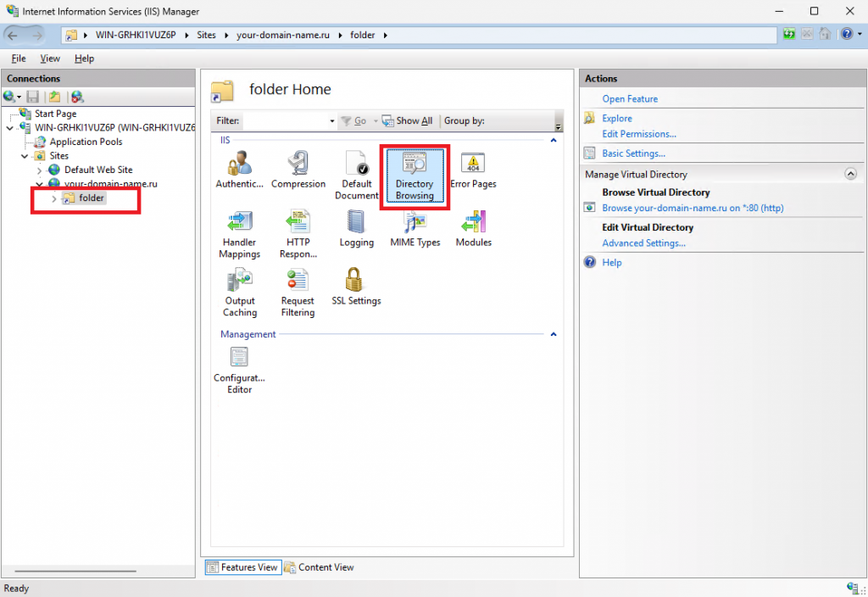The height and width of the screenshot is (597, 868).
Task: Click the home icon in address bar
Action: [825, 34]
